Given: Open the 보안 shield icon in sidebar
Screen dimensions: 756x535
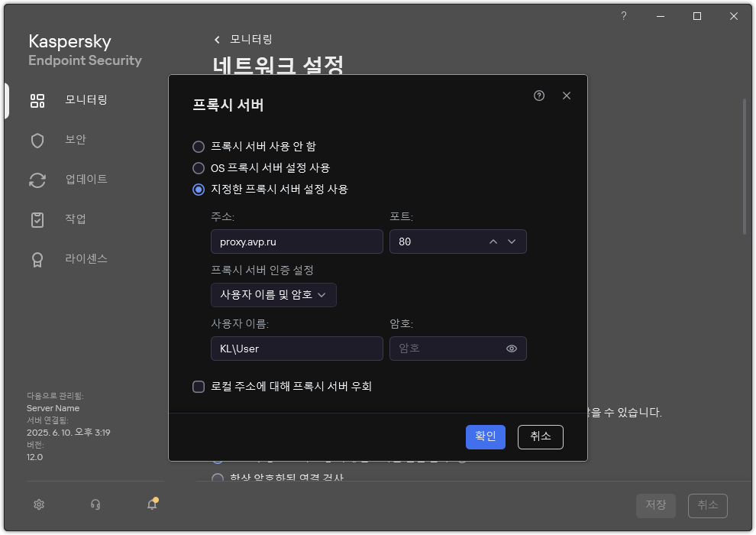Looking at the screenshot, I should [x=37, y=140].
